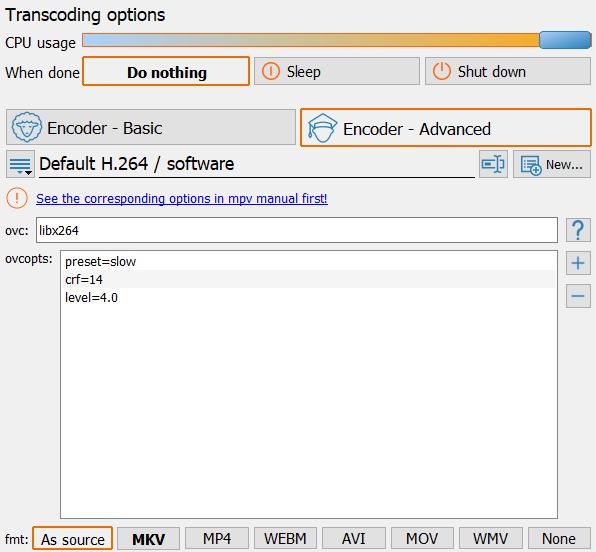The width and height of the screenshot is (596, 552).
Task: Select MKV output format
Action: tap(148, 539)
